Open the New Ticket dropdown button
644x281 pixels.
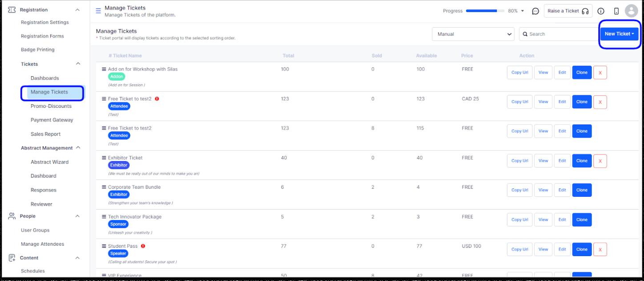coord(619,34)
